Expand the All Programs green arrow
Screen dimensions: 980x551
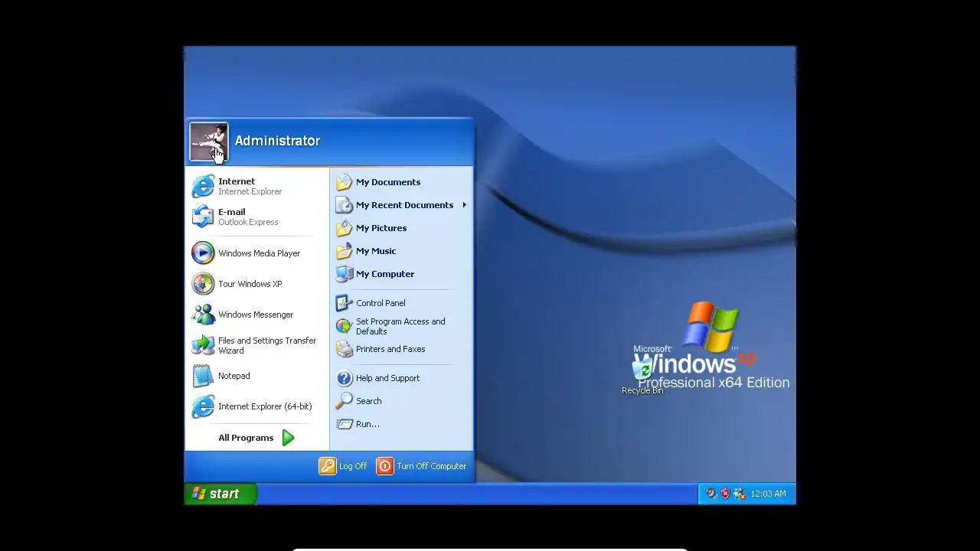pyautogui.click(x=288, y=438)
